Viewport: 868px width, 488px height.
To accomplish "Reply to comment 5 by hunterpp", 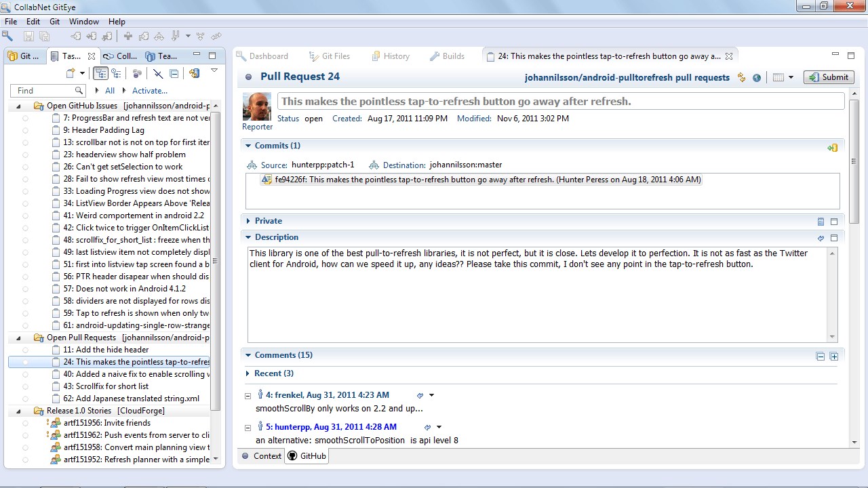I will (x=427, y=427).
